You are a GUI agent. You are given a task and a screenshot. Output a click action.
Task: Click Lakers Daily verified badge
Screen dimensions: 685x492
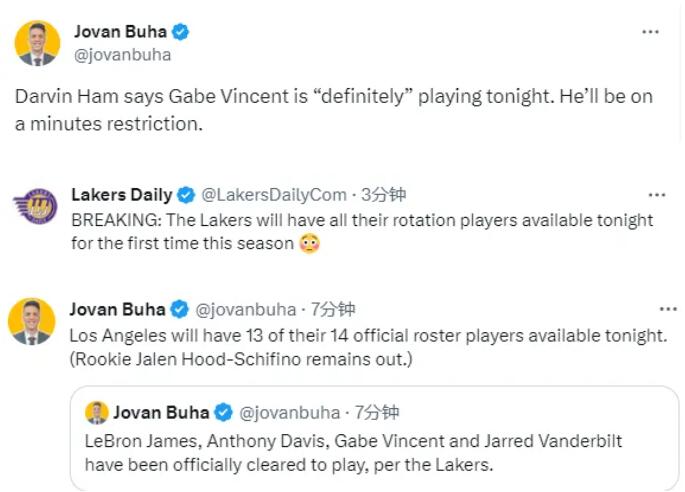click(x=187, y=195)
